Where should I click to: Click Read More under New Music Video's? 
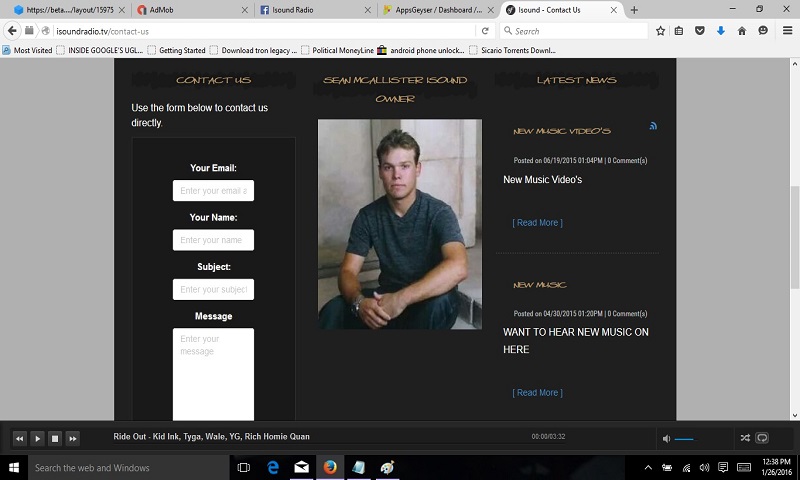537,223
